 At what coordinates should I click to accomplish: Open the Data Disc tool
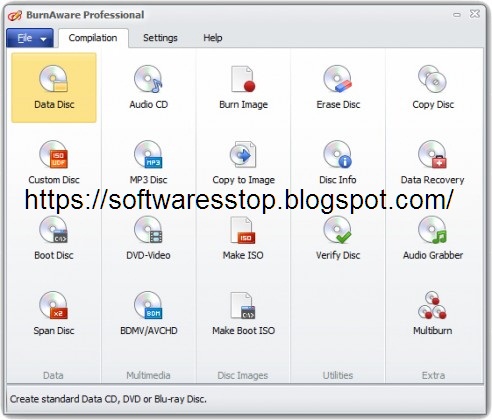pyautogui.click(x=54, y=88)
